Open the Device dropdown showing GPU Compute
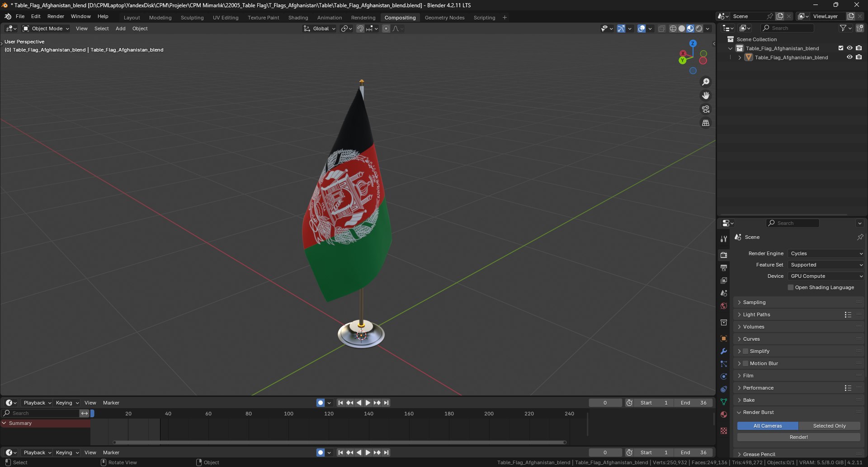This screenshot has width=868, height=467. 826,276
